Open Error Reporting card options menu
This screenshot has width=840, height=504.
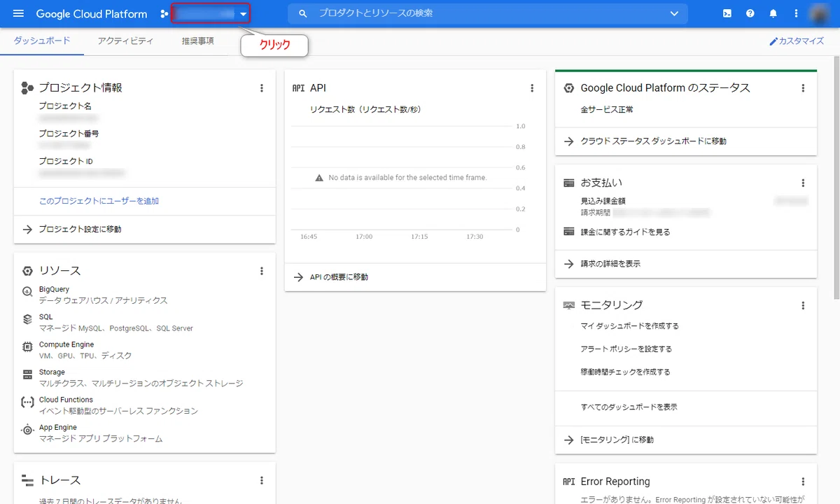coord(803,482)
